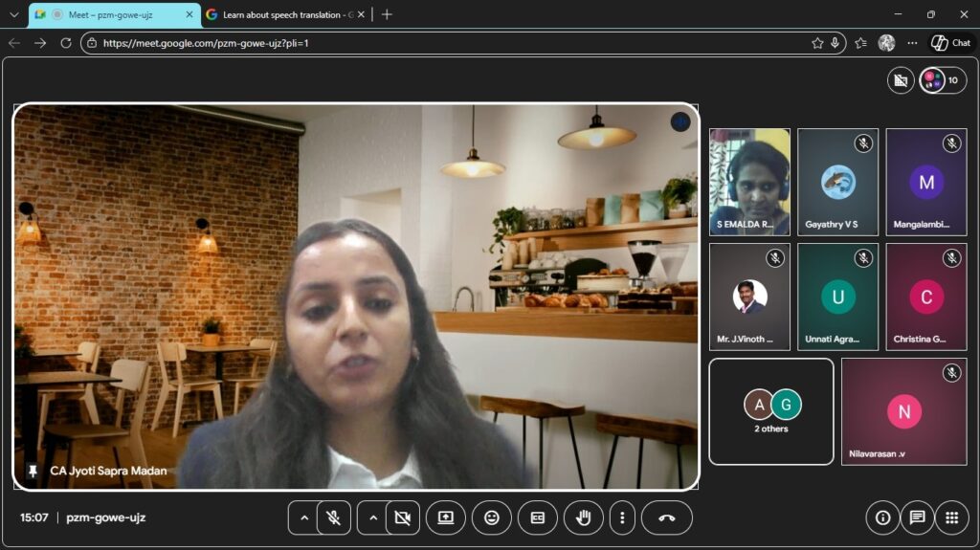
Task: Expand audio settings arrow beside microphone
Action: (x=304, y=517)
